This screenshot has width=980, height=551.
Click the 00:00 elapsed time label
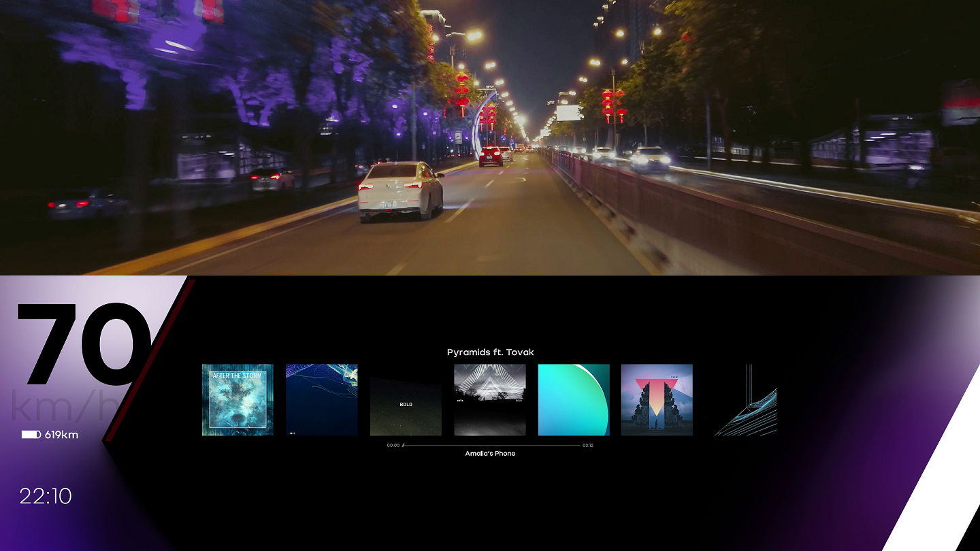[393, 445]
